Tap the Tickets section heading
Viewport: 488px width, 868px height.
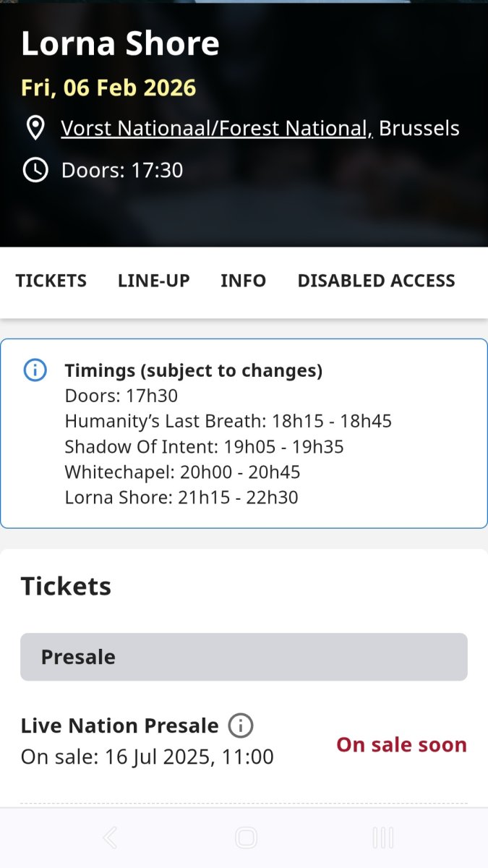click(66, 586)
